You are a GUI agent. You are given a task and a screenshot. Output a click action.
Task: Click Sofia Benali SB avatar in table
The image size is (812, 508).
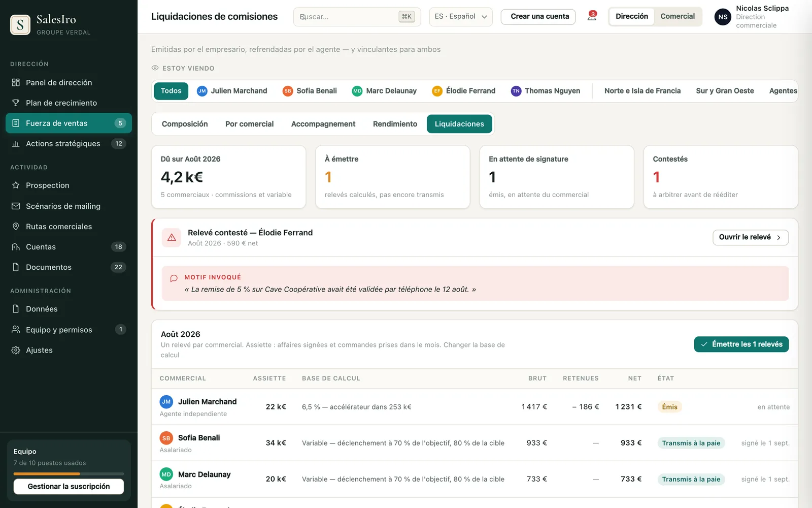point(166,438)
